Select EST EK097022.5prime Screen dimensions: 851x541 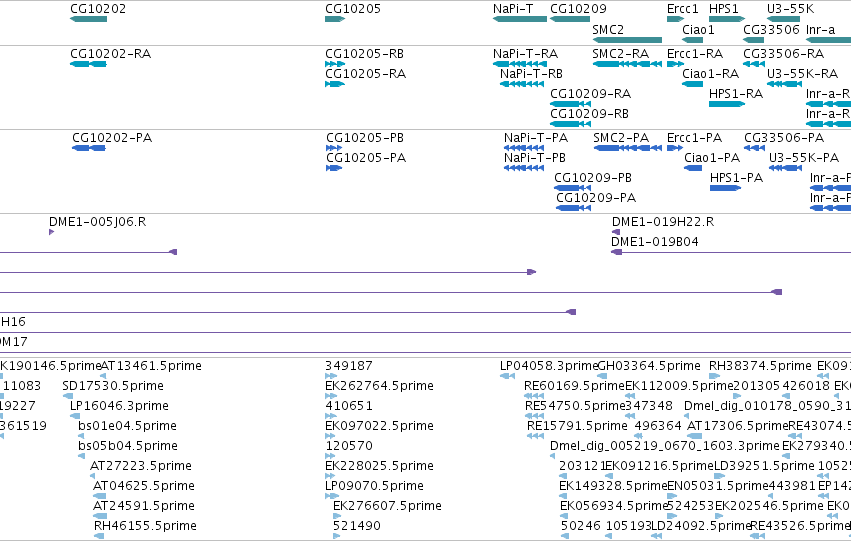click(x=331, y=436)
